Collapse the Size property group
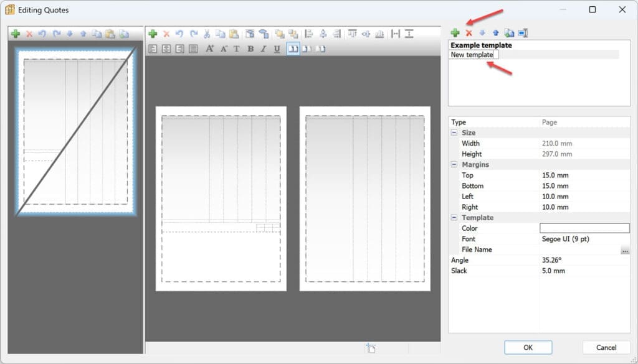The width and height of the screenshot is (638, 364). pyautogui.click(x=454, y=133)
